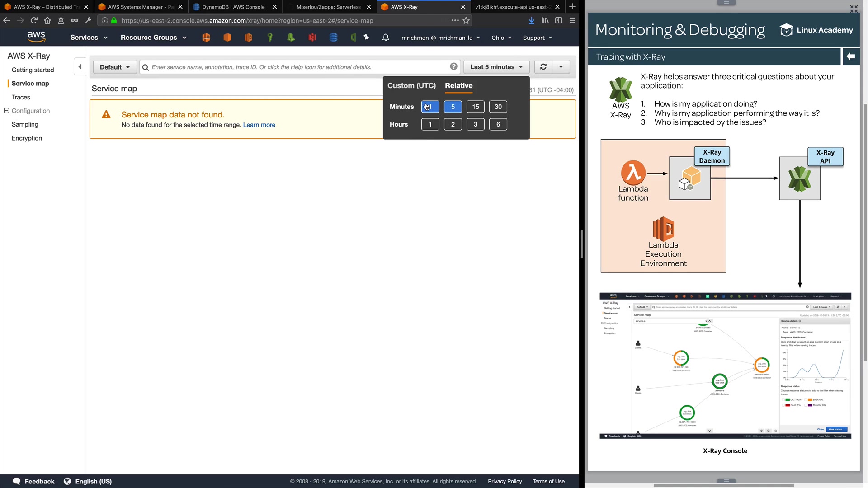Expand the Ohio region dropdown
Image resolution: width=868 pixels, height=488 pixels.
tap(501, 38)
